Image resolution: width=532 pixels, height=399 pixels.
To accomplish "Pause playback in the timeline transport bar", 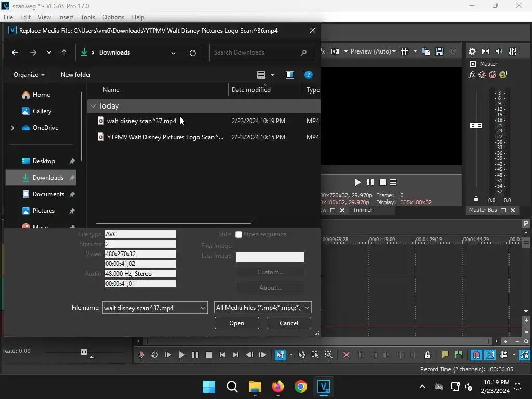I will tap(195, 355).
